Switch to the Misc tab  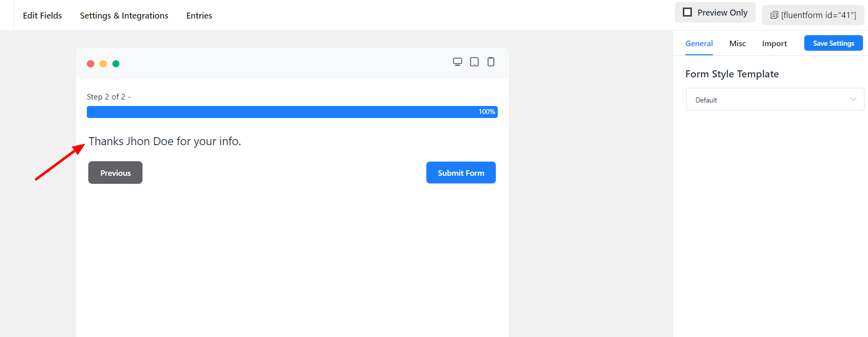738,44
